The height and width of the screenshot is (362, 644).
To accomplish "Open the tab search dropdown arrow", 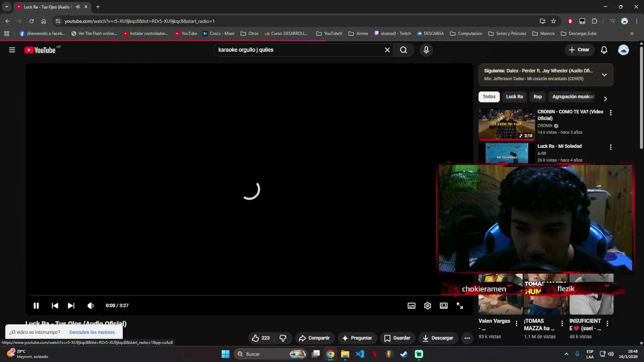I will coord(7,7).
